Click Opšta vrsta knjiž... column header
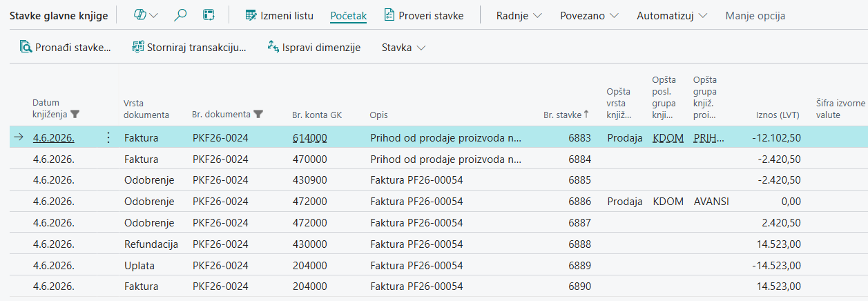This screenshot has height=301, width=868. (x=619, y=103)
